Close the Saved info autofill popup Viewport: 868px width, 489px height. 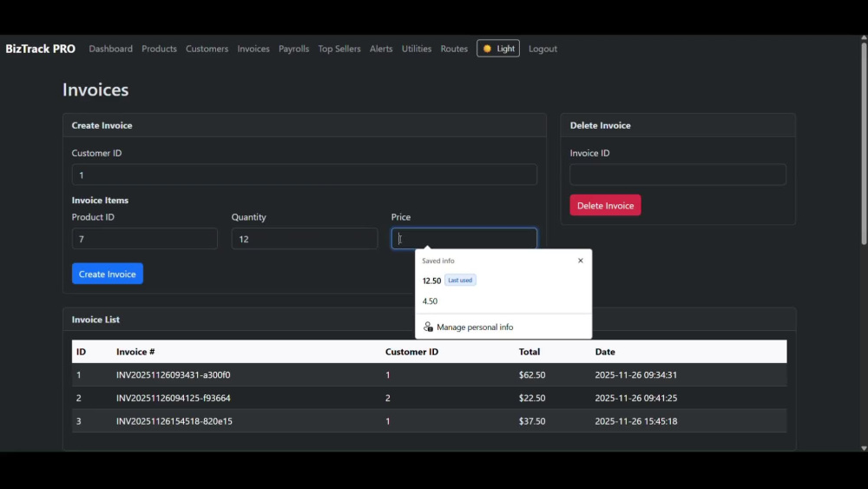[x=580, y=261]
